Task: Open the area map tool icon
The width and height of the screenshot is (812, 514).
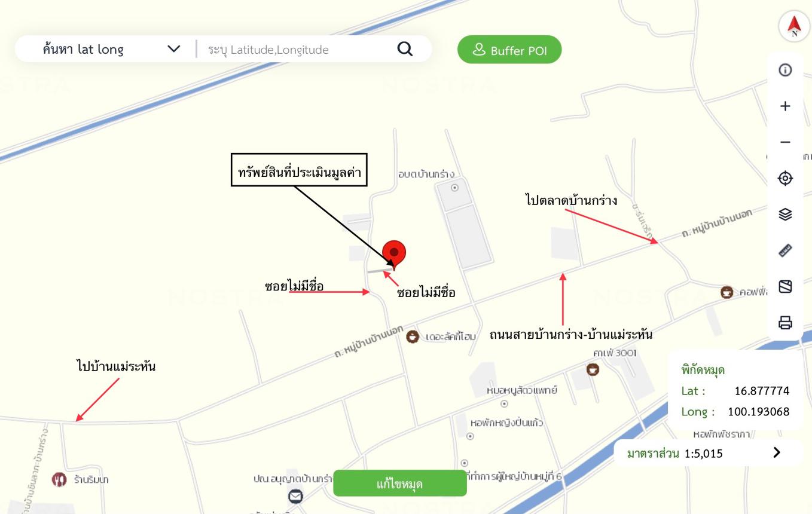Action: click(x=785, y=286)
